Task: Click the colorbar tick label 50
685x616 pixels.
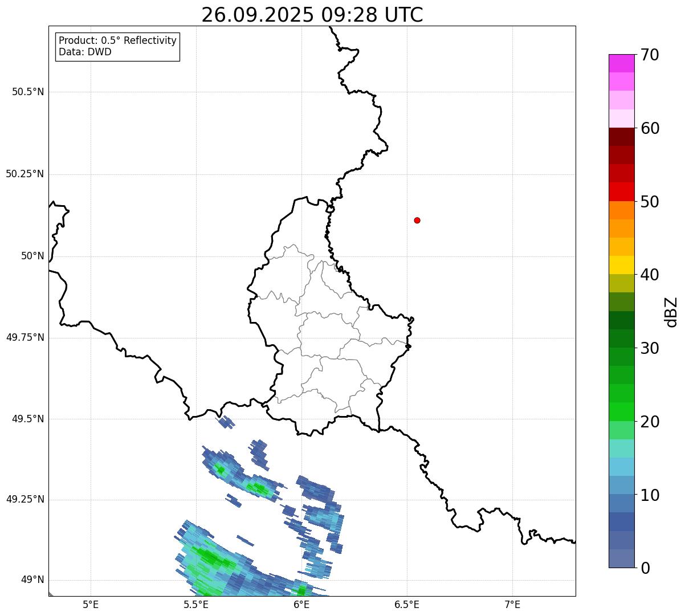Action: 650,202
